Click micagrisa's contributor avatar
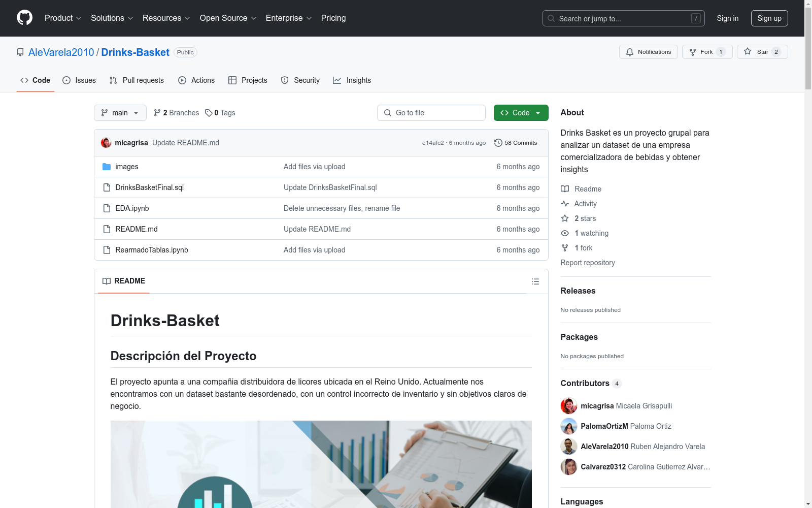812x508 pixels. [569, 406]
